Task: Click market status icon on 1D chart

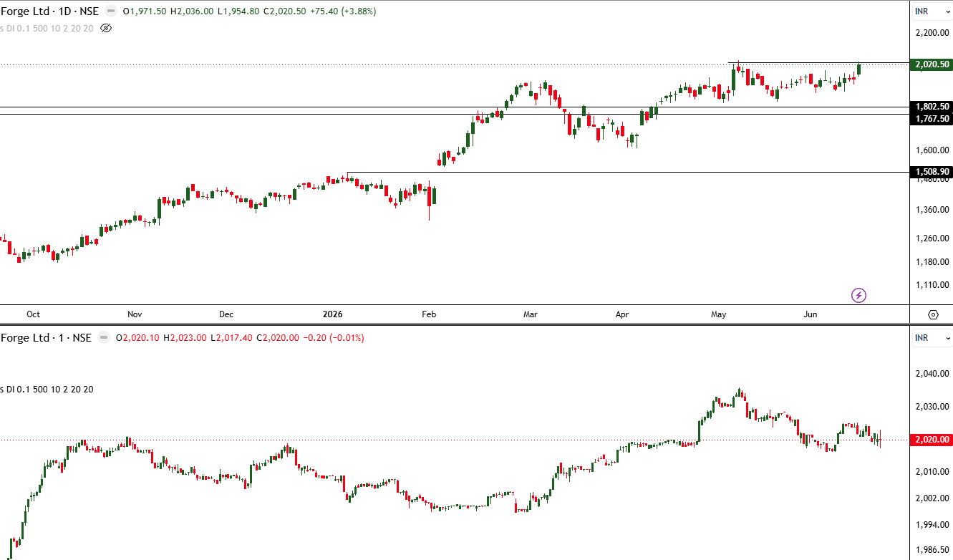Action: [111, 11]
